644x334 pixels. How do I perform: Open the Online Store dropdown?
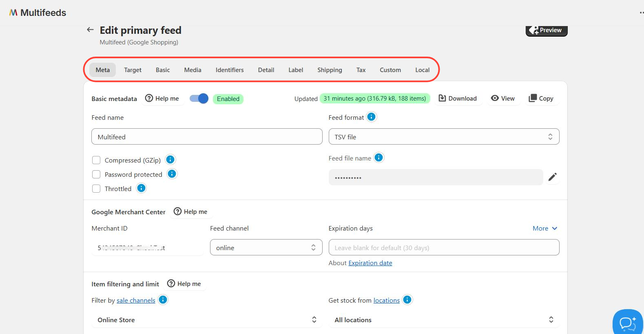(207, 320)
